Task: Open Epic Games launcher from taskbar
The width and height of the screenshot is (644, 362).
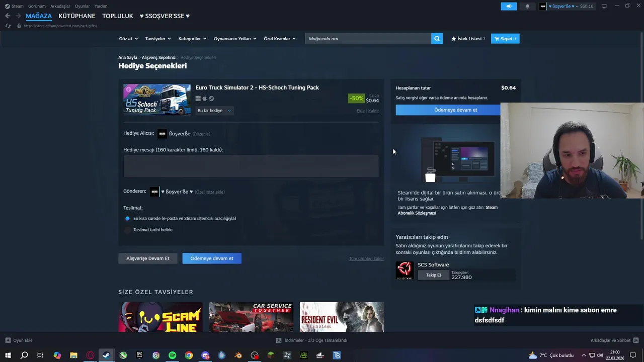Action: point(139,355)
